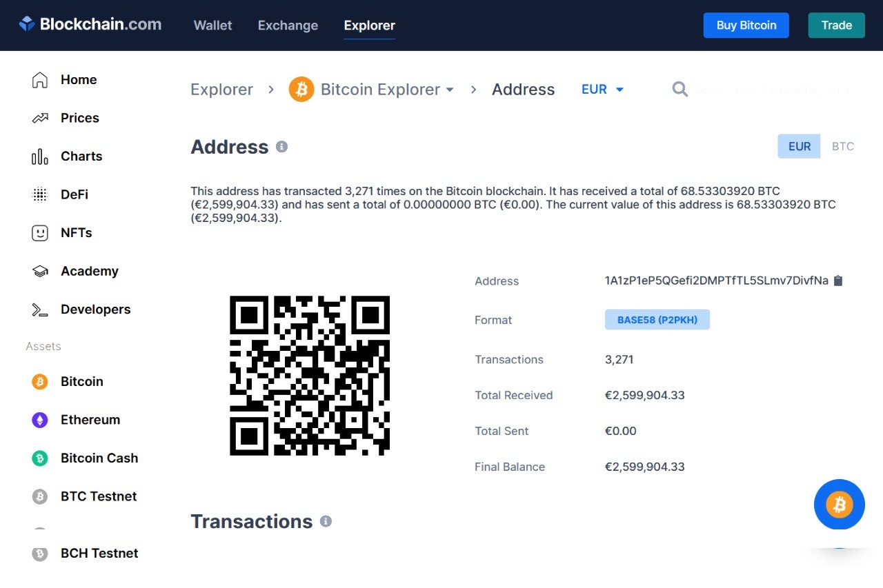Click the orange Bitcoin Explorer icon
Image resolution: width=883 pixels, height=588 pixels.
[301, 90]
